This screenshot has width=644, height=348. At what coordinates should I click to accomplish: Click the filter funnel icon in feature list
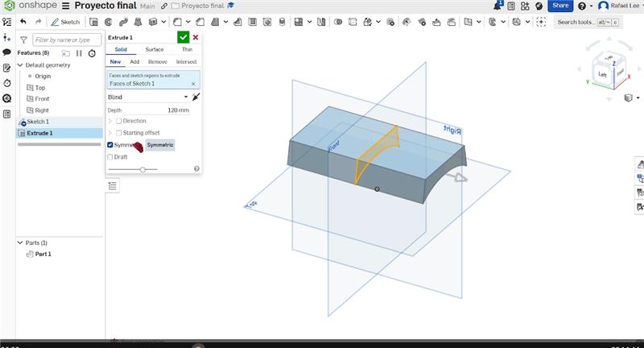23,39
